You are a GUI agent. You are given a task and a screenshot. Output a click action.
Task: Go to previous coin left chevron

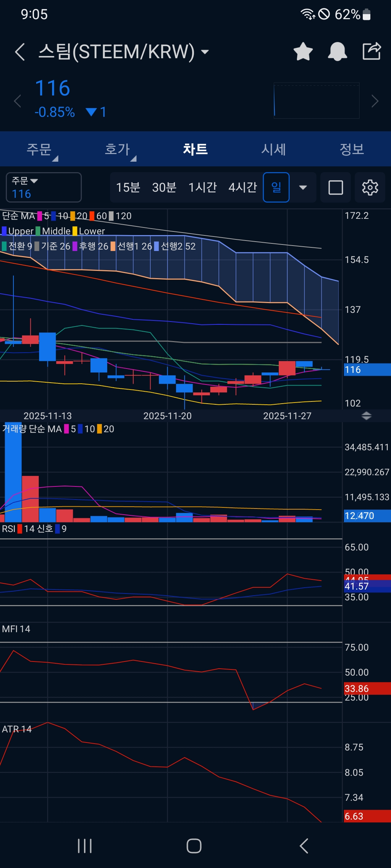coord(17,101)
